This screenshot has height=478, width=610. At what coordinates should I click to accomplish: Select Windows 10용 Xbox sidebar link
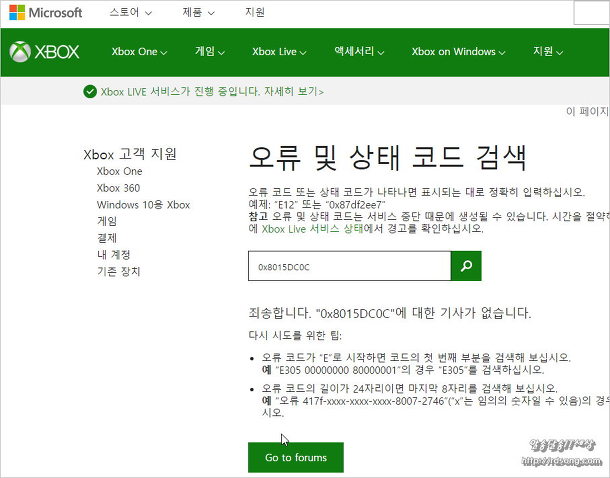(x=143, y=205)
